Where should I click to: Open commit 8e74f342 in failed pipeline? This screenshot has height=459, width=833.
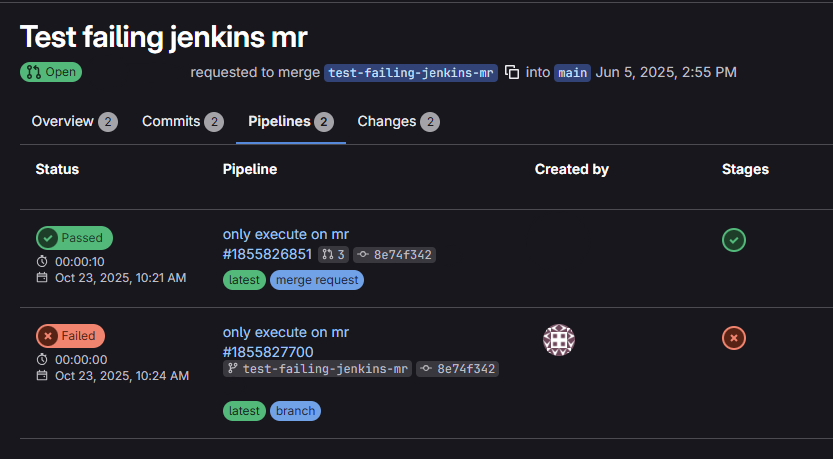pos(458,368)
